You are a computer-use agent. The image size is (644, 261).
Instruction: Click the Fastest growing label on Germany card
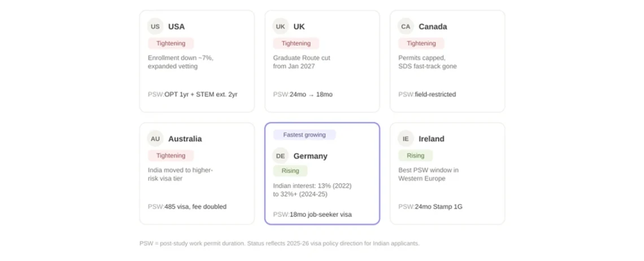[x=304, y=135]
